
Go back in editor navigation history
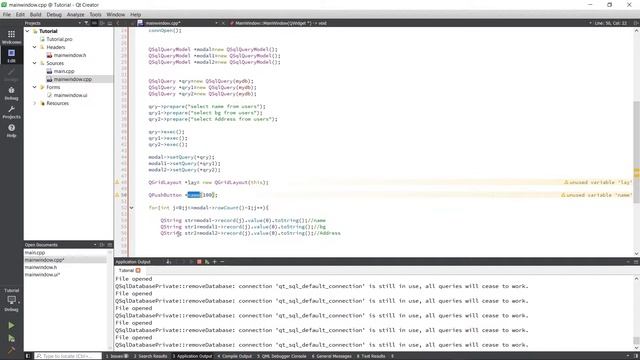coord(118,23)
